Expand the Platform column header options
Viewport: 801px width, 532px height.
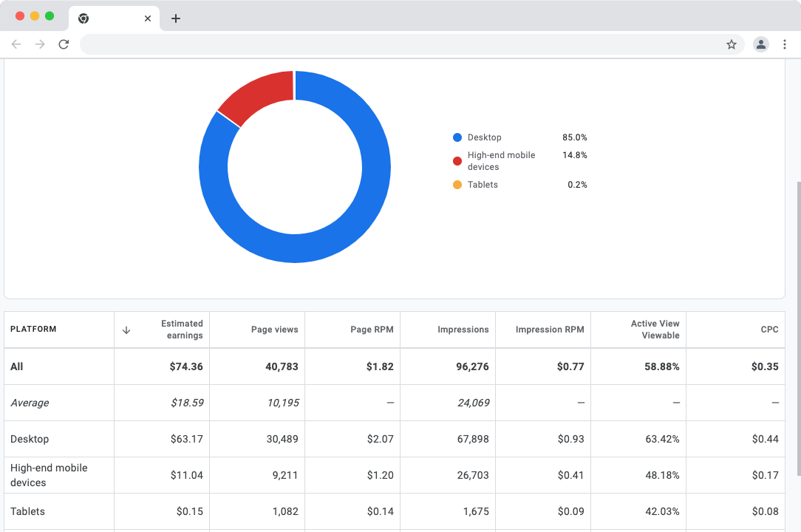click(33, 329)
